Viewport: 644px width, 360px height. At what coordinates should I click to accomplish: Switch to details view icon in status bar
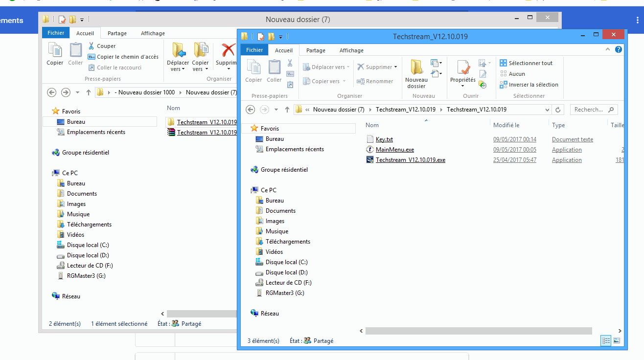(x=606, y=340)
